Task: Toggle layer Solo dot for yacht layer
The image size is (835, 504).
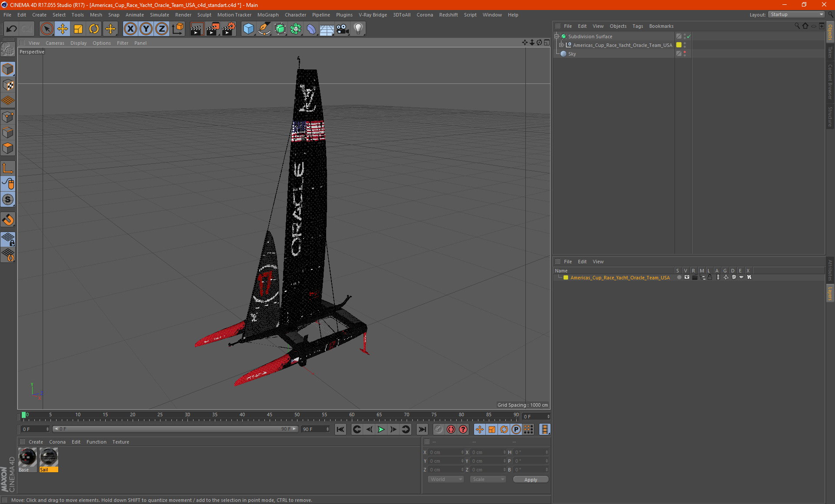Action: coord(679,277)
